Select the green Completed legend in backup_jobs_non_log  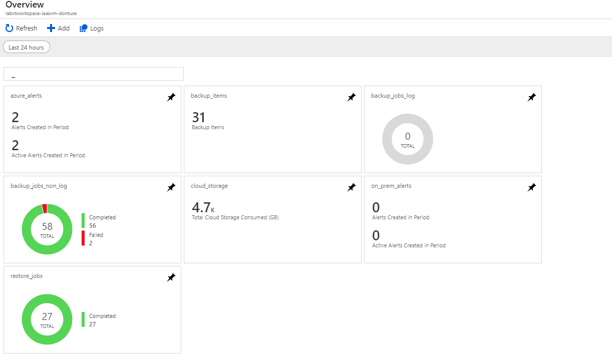pyautogui.click(x=99, y=221)
